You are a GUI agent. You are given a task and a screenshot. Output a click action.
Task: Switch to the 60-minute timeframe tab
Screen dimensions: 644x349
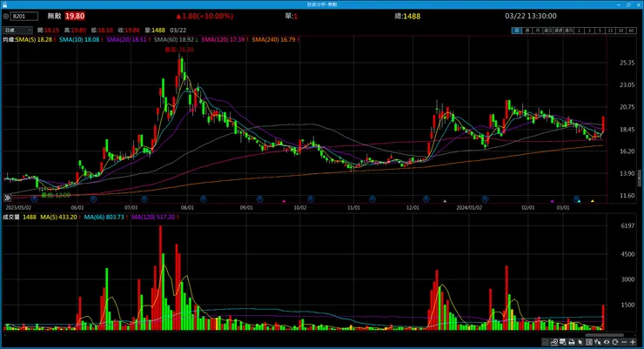[631, 30]
